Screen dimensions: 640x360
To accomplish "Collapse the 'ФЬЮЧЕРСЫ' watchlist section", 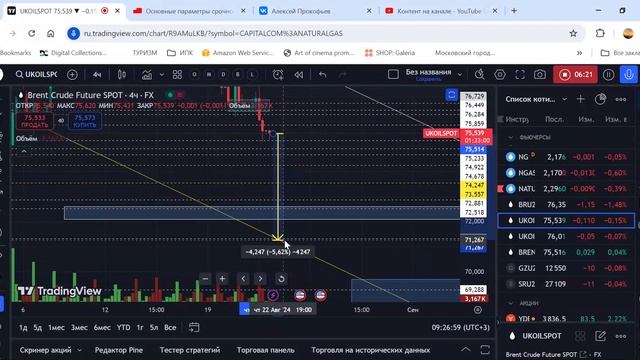I will tap(510, 138).
